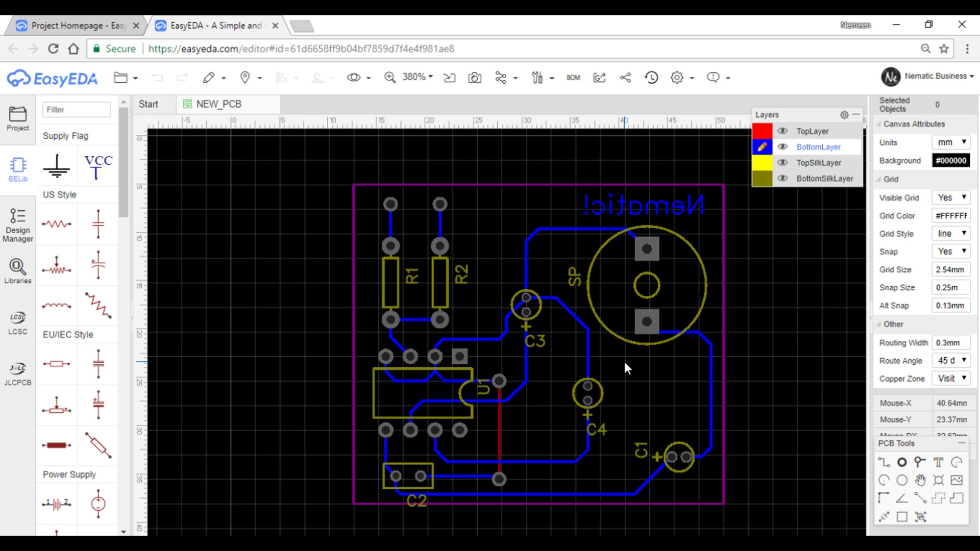This screenshot has width=980, height=551.
Task: Select the TopLayer color swatch
Action: click(762, 131)
